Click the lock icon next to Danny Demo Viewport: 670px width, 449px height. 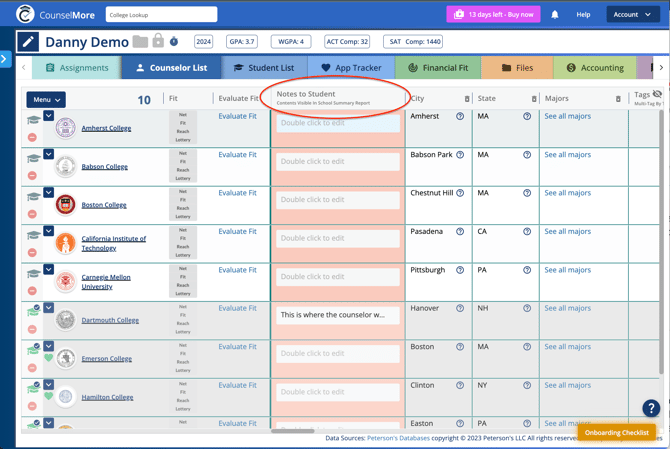click(158, 40)
